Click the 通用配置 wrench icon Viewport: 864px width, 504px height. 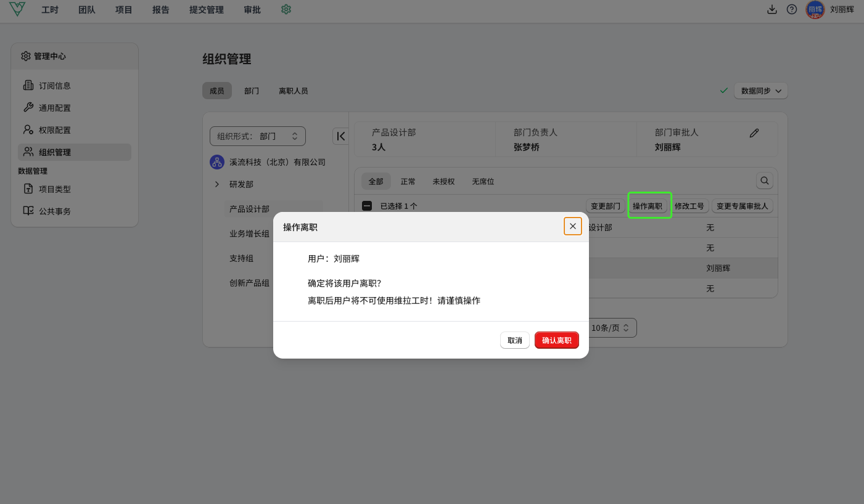point(28,107)
